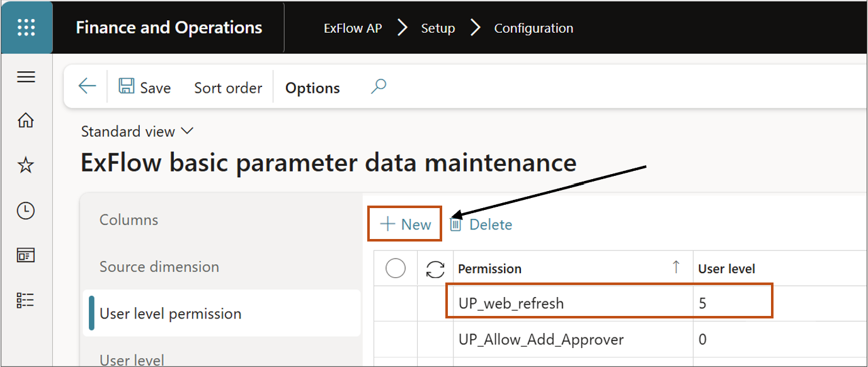Open Recent clock icon in sidebar

[x=26, y=211]
